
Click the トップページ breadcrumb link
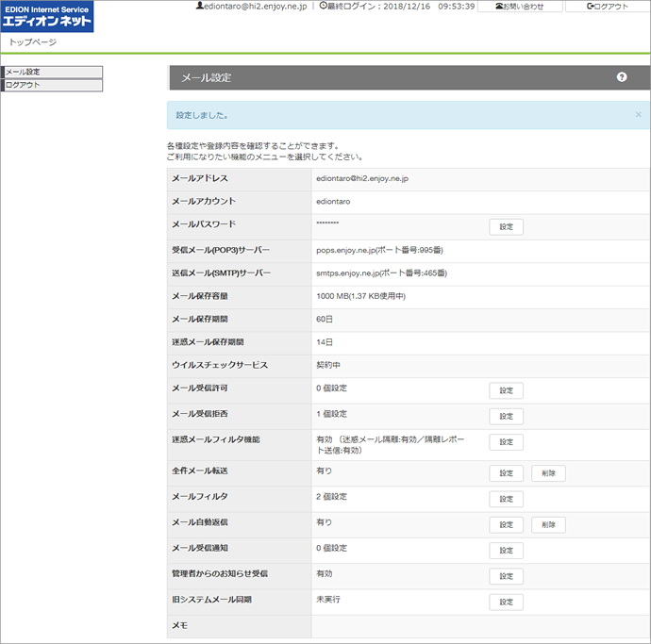32,42
